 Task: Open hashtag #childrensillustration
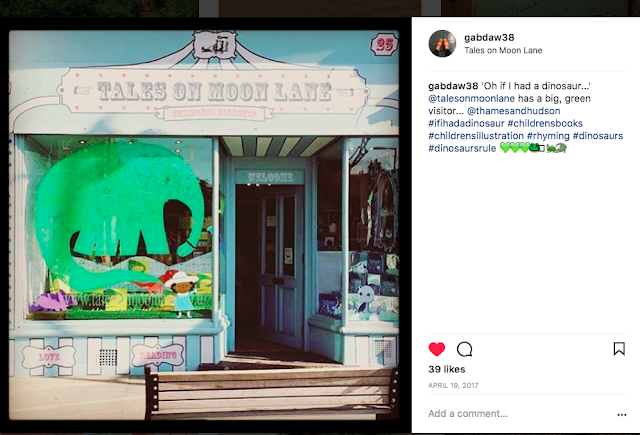[x=476, y=136]
